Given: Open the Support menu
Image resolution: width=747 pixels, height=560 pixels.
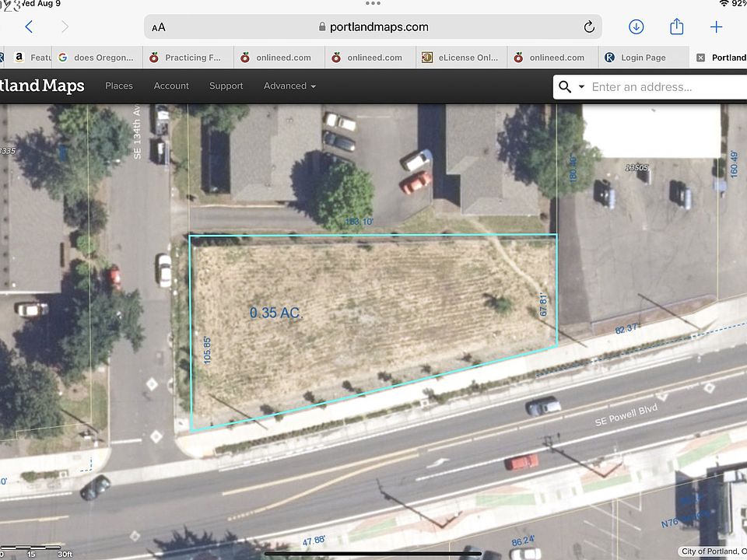Looking at the screenshot, I should [226, 86].
